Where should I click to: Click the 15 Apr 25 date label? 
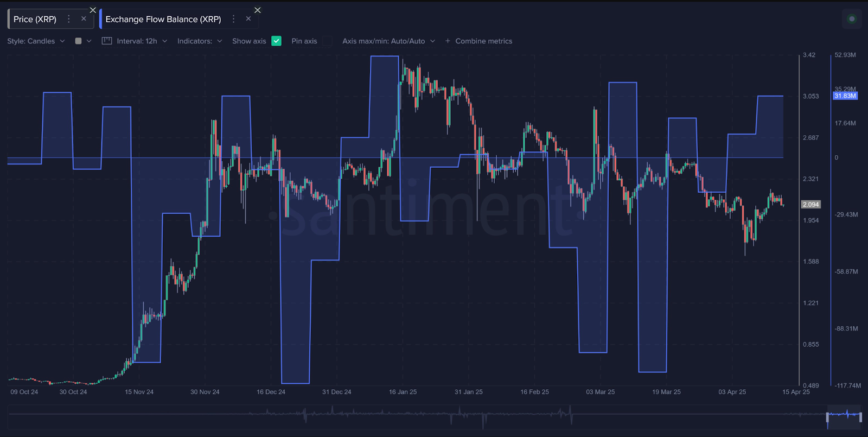pyautogui.click(x=796, y=392)
